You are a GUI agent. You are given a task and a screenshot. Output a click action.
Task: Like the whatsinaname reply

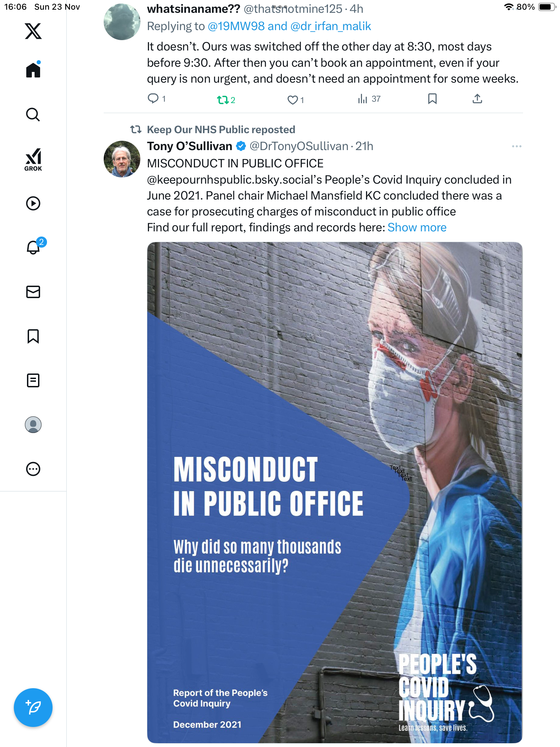point(293,100)
